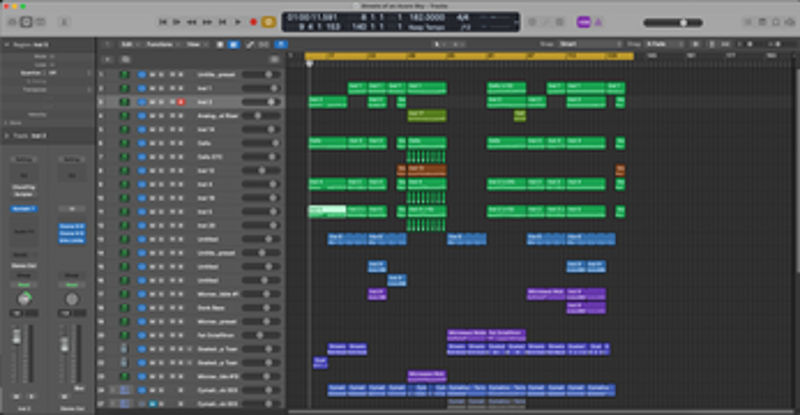Toggle the blue Catch Playhead button
This screenshot has width=800, height=415.
281,44
